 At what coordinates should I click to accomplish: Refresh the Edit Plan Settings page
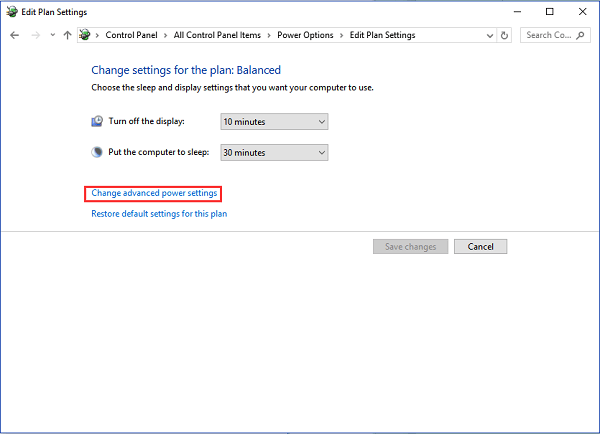pos(504,35)
